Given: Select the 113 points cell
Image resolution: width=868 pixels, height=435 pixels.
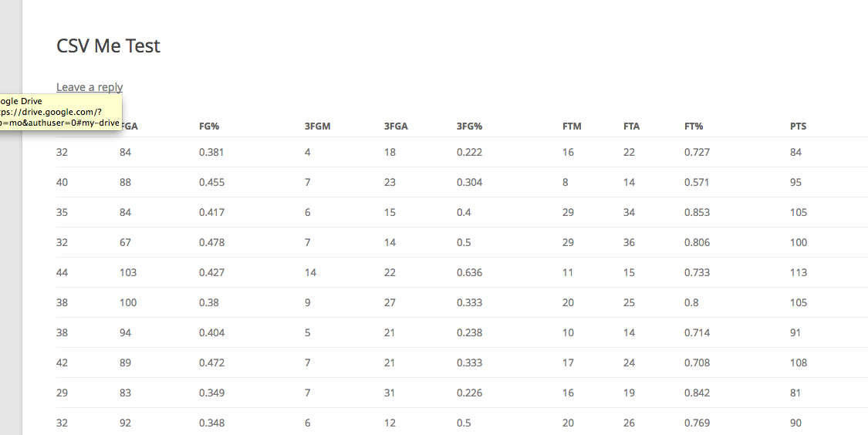Looking at the screenshot, I should pyautogui.click(x=799, y=272).
